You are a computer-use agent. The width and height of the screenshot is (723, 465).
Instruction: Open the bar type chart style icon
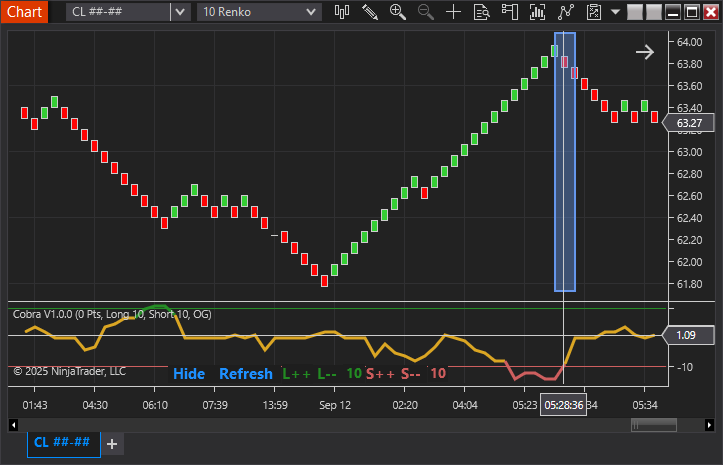(342, 12)
